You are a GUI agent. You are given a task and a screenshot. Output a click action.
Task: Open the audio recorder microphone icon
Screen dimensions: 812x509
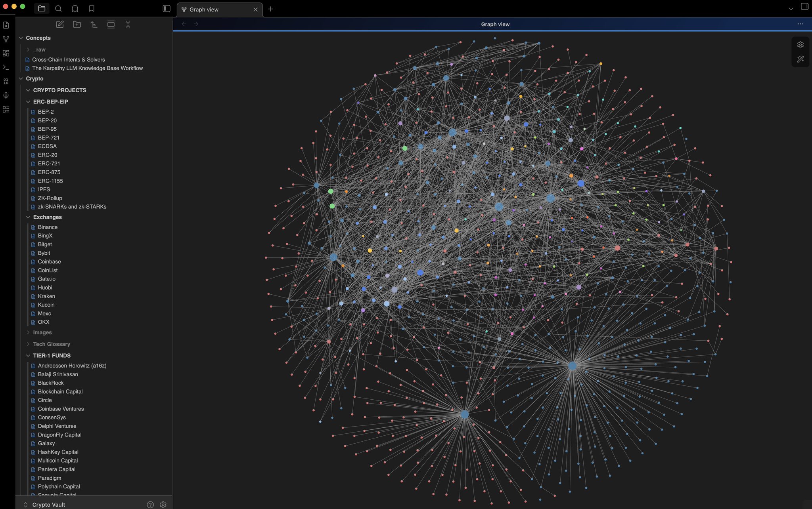[x=6, y=95]
